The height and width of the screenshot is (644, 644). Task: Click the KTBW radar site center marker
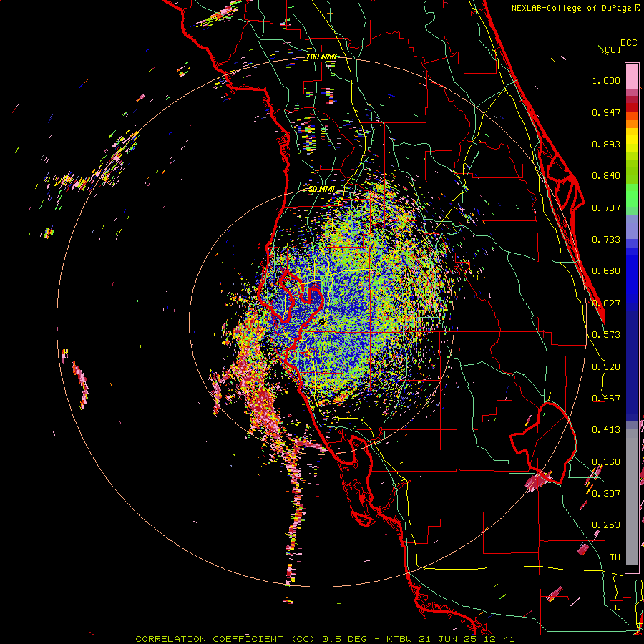click(321, 323)
